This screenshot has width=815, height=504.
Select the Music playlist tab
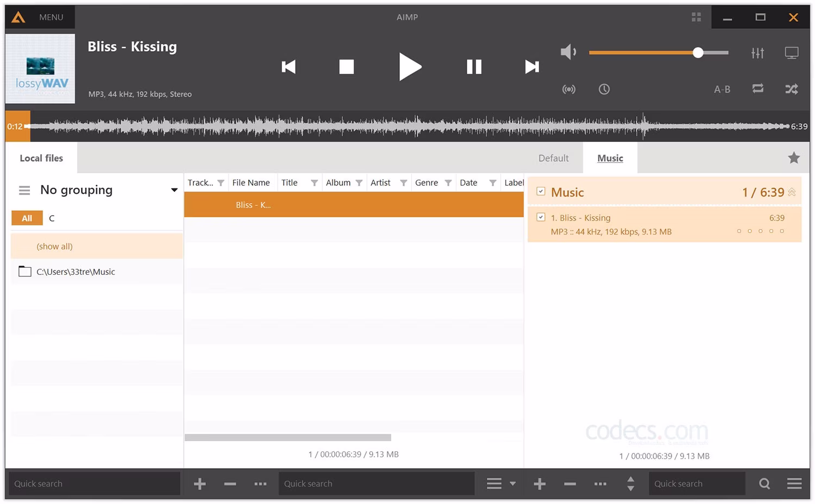(610, 158)
